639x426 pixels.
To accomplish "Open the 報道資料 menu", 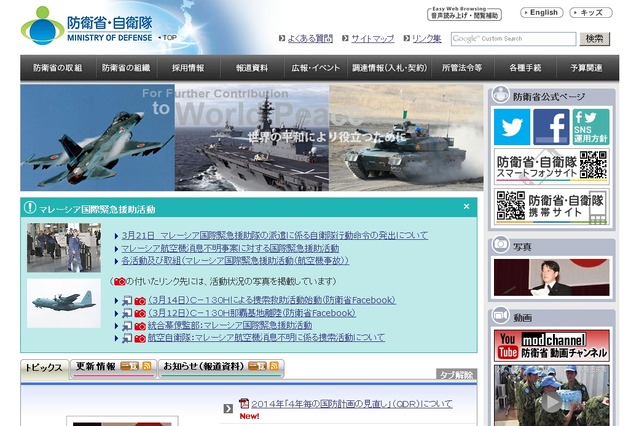I will point(252,68).
